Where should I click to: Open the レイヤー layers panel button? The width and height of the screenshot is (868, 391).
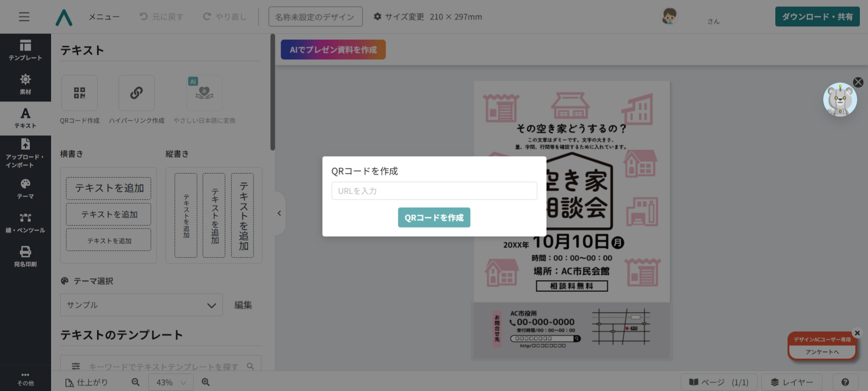[791, 382]
